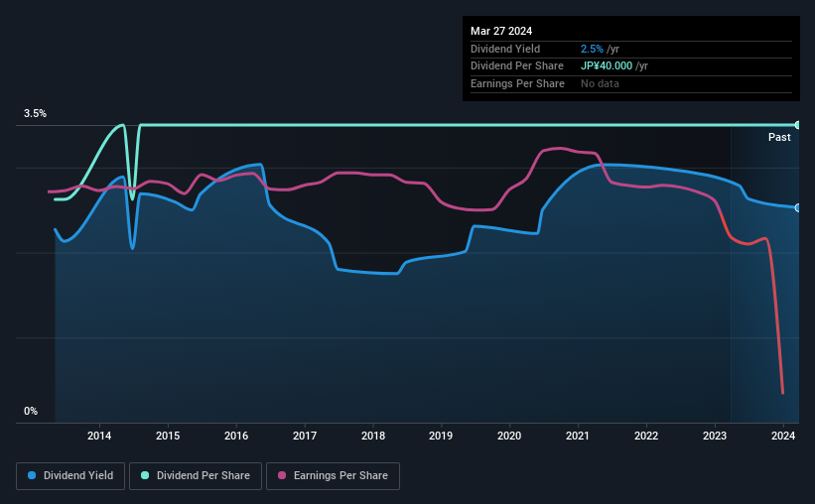Toggle the Dividend Yield legend button

tap(70, 476)
